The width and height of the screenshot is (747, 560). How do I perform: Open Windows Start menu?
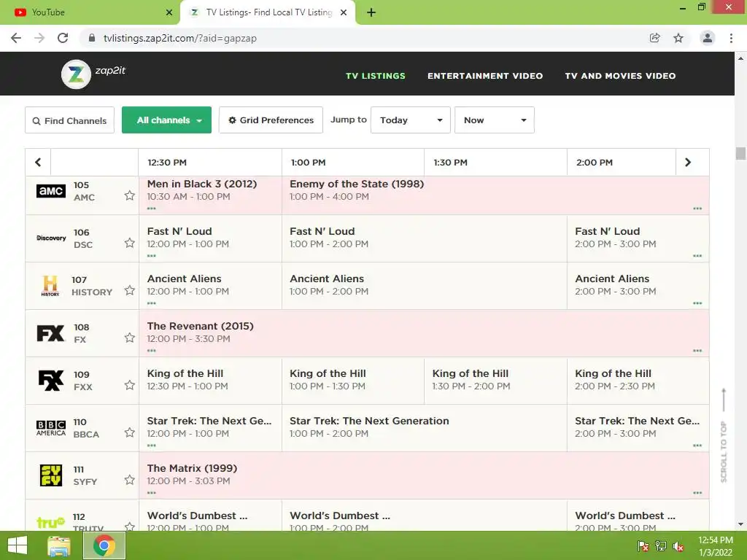[x=18, y=545]
